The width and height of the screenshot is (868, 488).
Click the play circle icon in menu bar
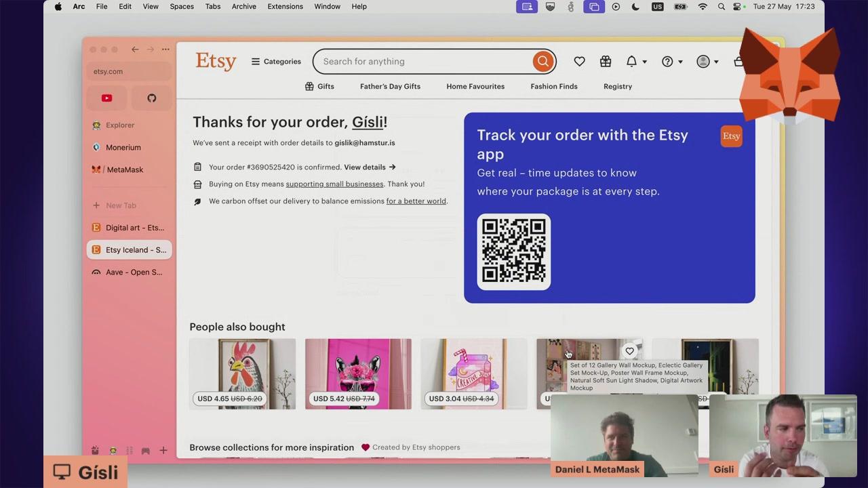click(616, 7)
